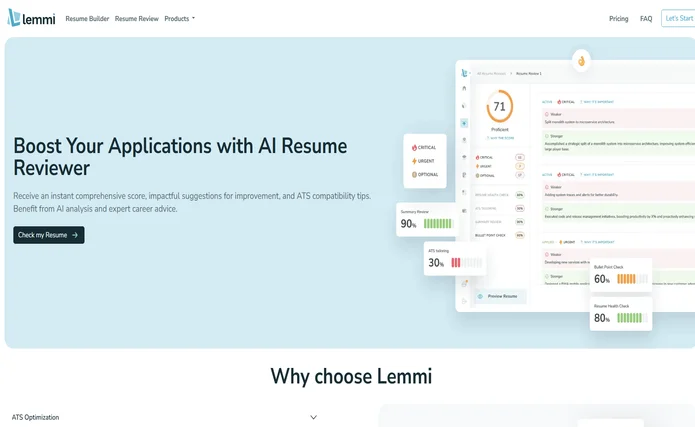Screen dimensions: 695x427
Task: Click the Check my Resume button
Action: click(x=49, y=235)
